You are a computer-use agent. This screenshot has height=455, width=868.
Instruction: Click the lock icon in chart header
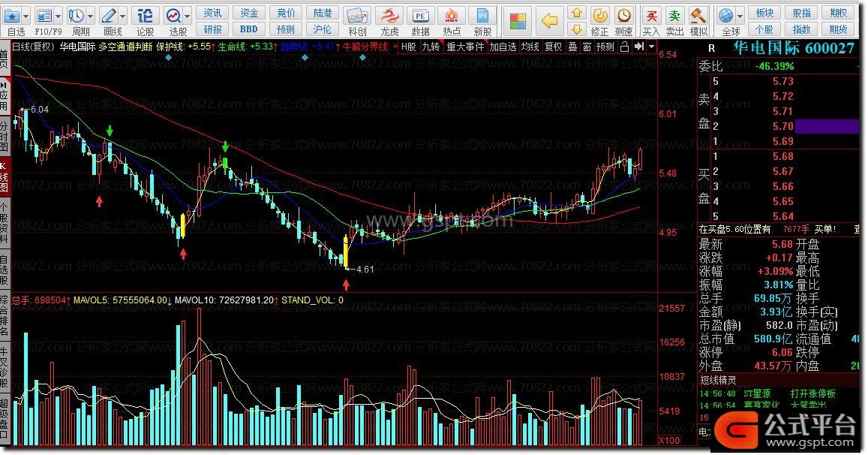click(624, 47)
